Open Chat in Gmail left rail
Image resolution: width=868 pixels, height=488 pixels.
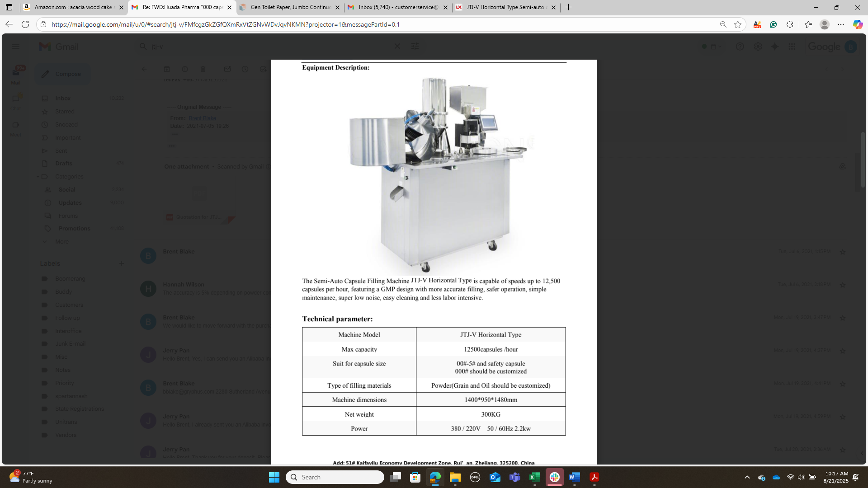(x=16, y=103)
